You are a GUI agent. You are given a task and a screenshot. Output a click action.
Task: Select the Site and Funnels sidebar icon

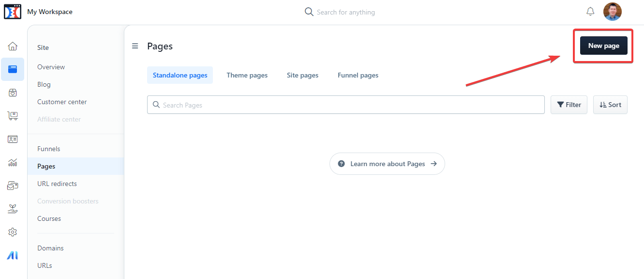point(13,69)
